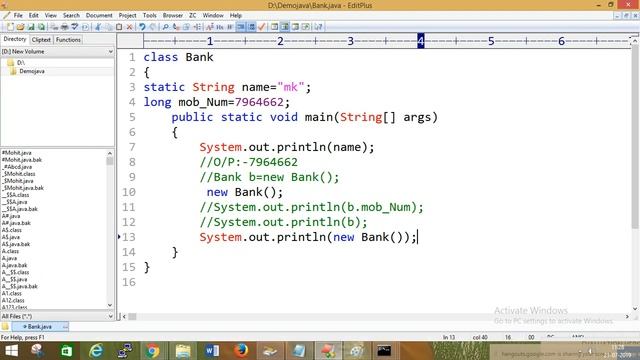This screenshot has width=640, height=360.
Task: Click editor horizontal scrollbar left arrow
Action: (x=124, y=316)
